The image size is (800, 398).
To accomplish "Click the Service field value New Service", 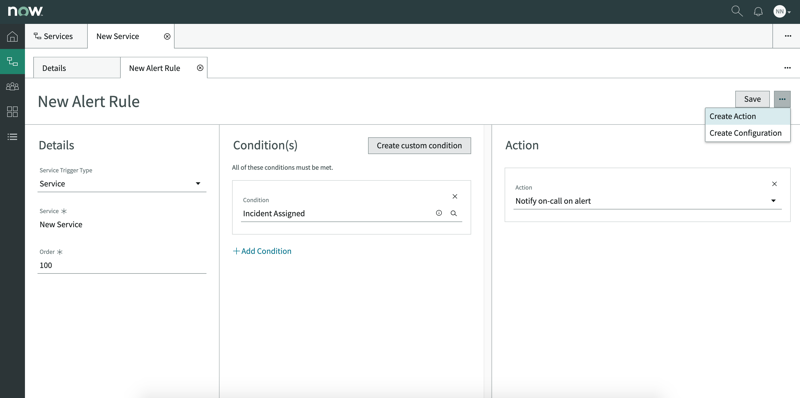I will coord(61,225).
